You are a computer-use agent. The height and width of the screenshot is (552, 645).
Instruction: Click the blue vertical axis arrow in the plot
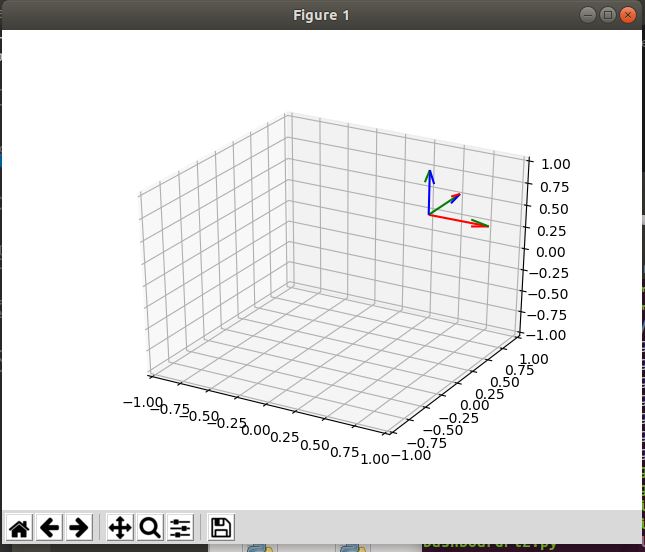click(429, 192)
